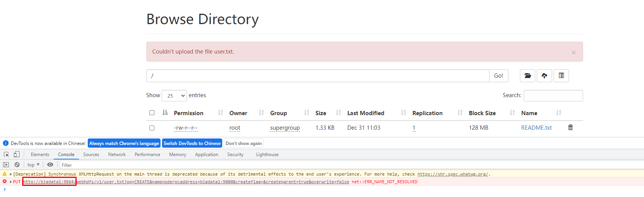Open the Sources tab in DevTools
The image size is (644, 197).
pos(91,155)
